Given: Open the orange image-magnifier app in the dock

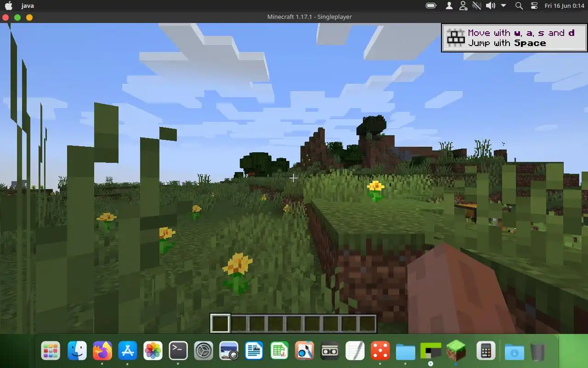Looking at the screenshot, I should click(x=305, y=351).
